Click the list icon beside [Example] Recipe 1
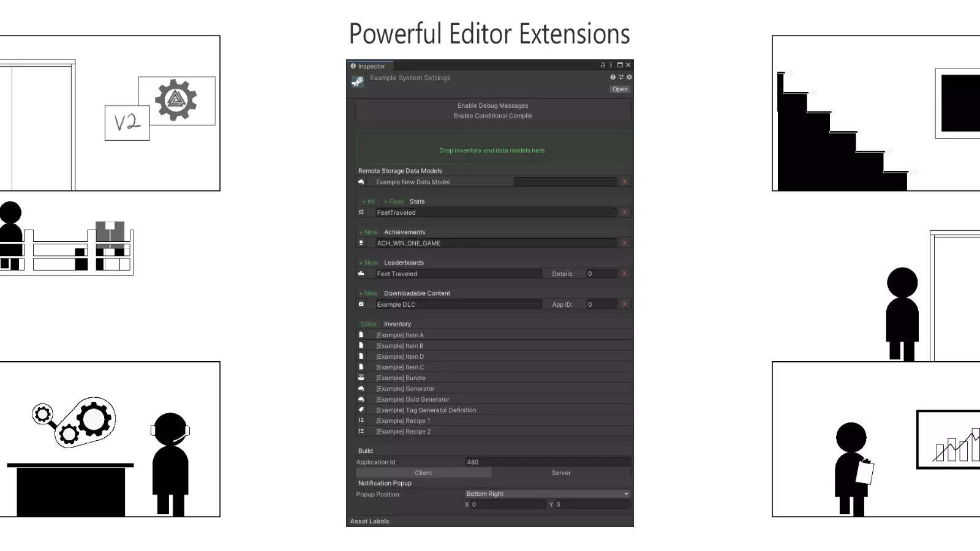Viewport: 980px width, 551px height. (x=361, y=421)
